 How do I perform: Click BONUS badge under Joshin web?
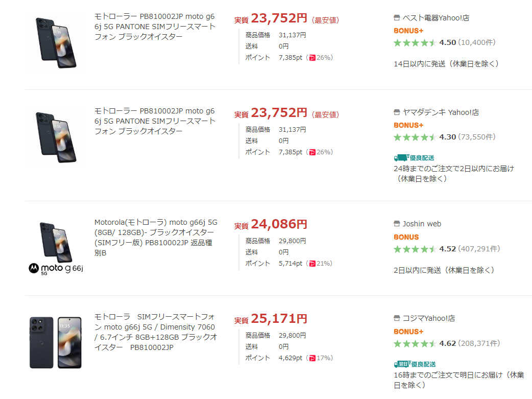(x=406, y=237)
